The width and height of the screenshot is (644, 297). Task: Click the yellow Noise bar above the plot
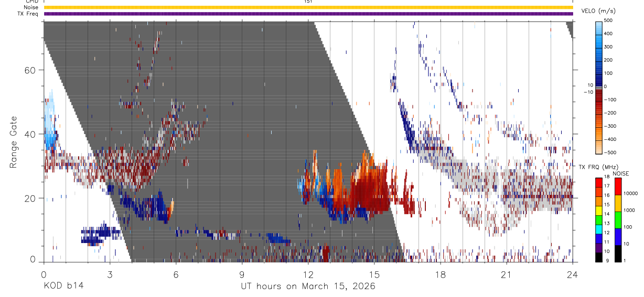point(308,7)
